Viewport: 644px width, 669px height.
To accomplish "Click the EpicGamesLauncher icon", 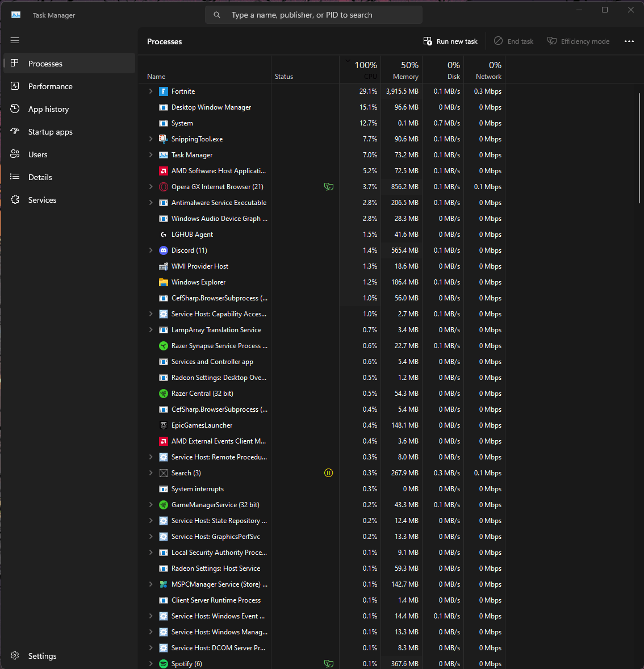I will tap(164, 425).
